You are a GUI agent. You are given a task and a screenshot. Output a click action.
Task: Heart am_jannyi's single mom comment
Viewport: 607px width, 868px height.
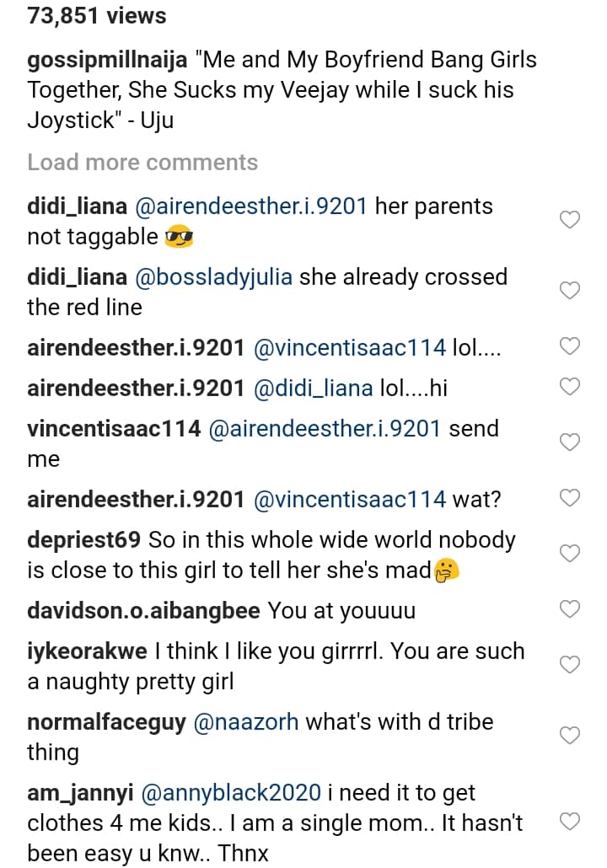pos(570,822)
